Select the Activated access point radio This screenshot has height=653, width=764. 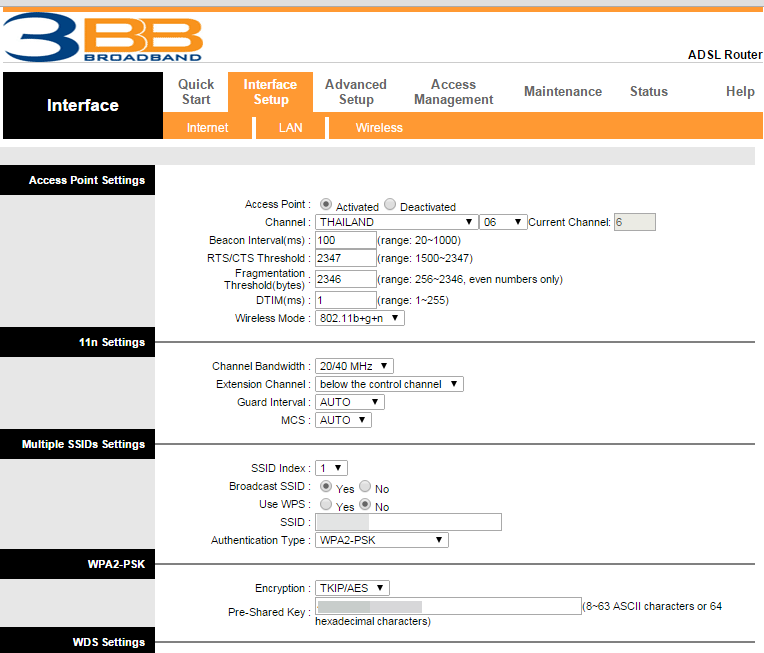point(326,205)
